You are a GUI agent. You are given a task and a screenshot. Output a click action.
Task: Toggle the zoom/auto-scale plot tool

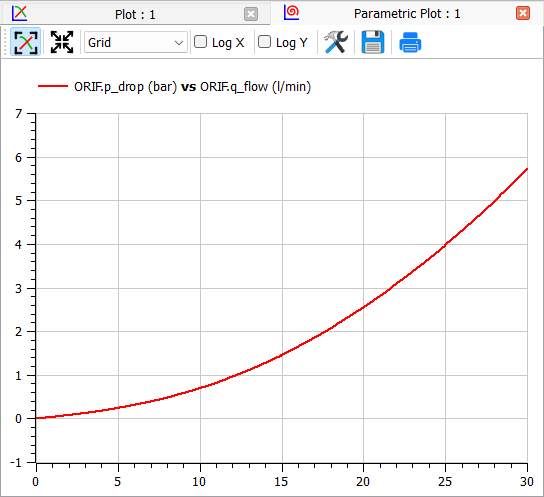[25, 42]
